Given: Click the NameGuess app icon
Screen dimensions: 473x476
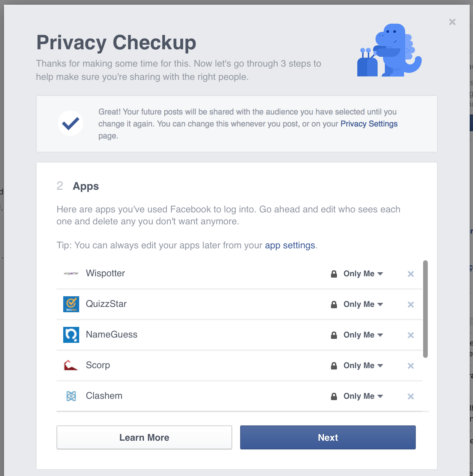Looking at the screenshot, I should coord(71,335).
